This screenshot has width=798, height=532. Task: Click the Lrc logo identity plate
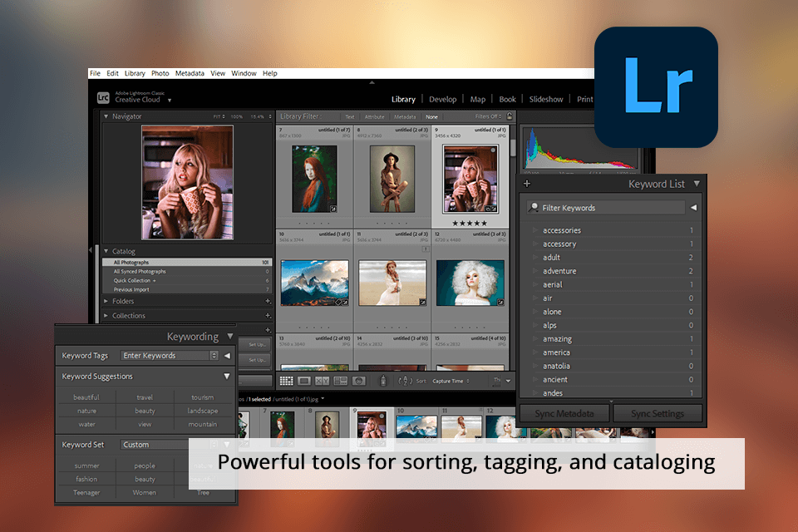pos(103,97)
